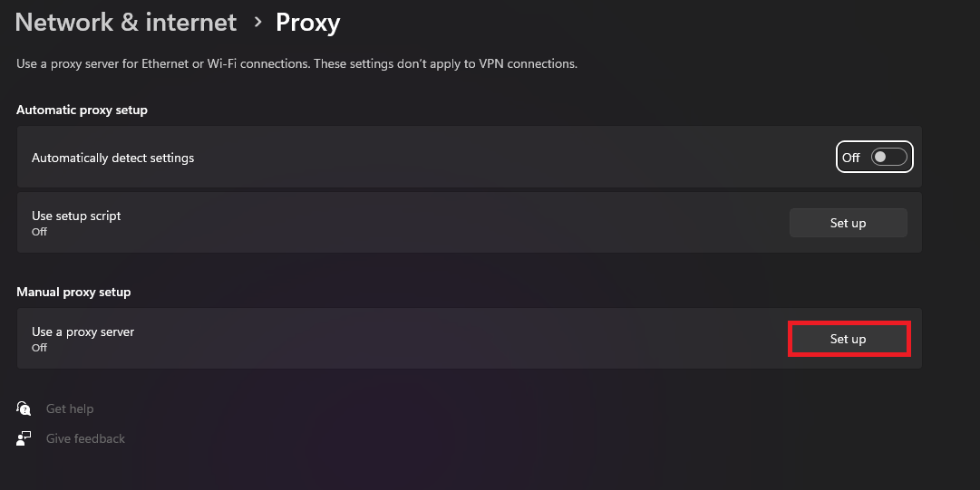Toggle Automatically detect settings switch
This screenshot has height=490, width=980.
coord(888,158)
